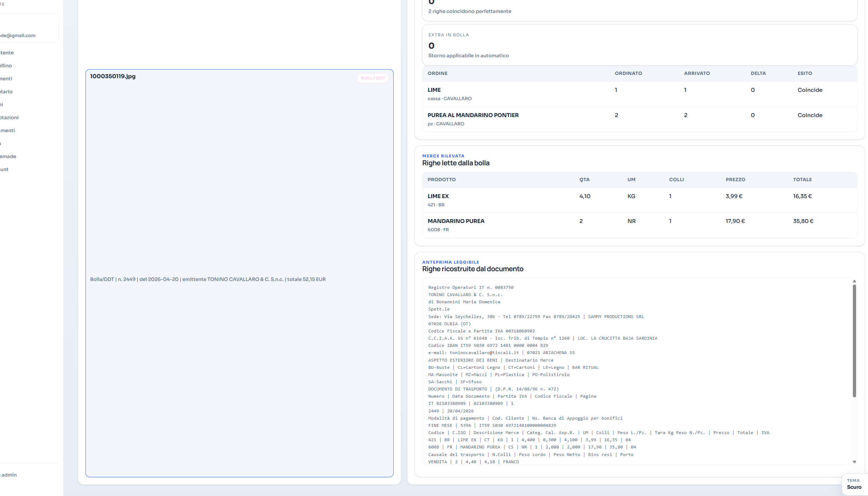Image resolution: width=868 pixels, height=496 pixels.
Task: Click the 'VENDITA | 2 | 4,40' preview line
Action: click(474, 462)
